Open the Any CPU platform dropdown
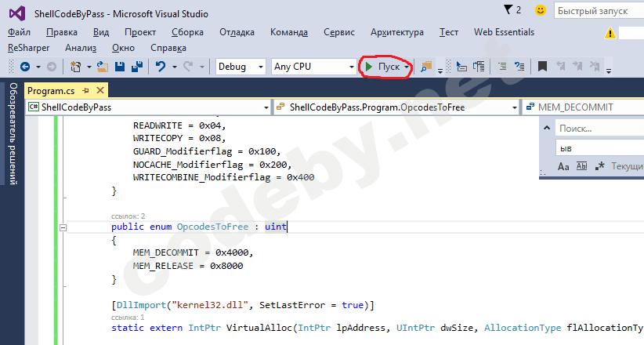644x345 pixels. coord(312,67)
